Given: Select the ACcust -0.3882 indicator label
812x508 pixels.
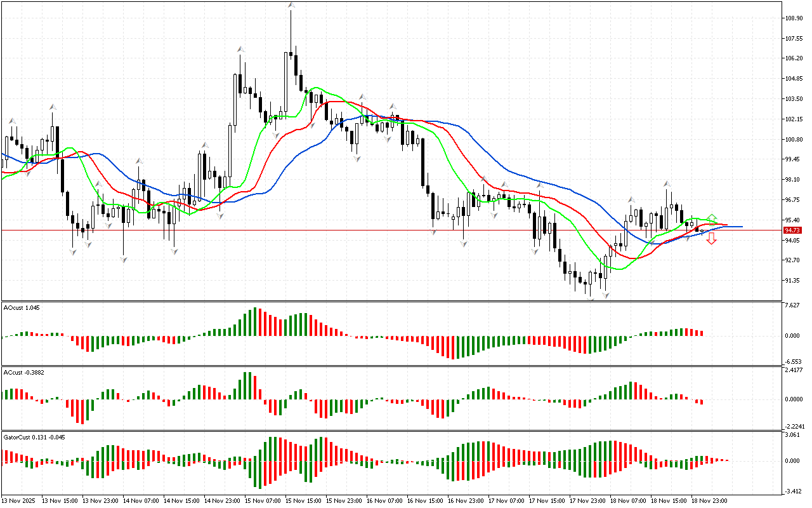Looking at the screenshot, I should [23, 372].
